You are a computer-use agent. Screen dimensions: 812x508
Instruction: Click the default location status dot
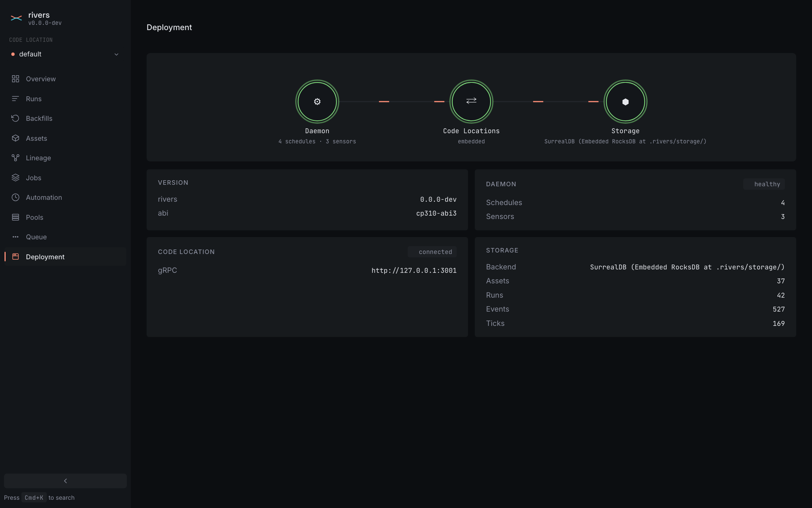pyautogui.click(x=13, y=54)
